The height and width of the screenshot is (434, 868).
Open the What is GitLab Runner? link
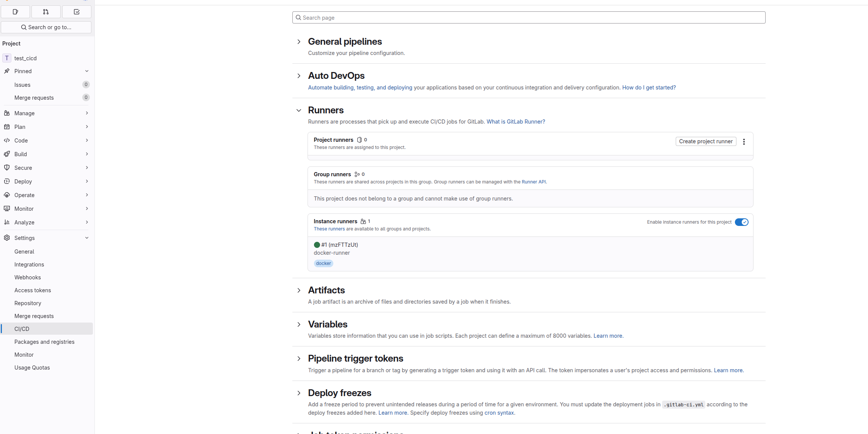516,122
